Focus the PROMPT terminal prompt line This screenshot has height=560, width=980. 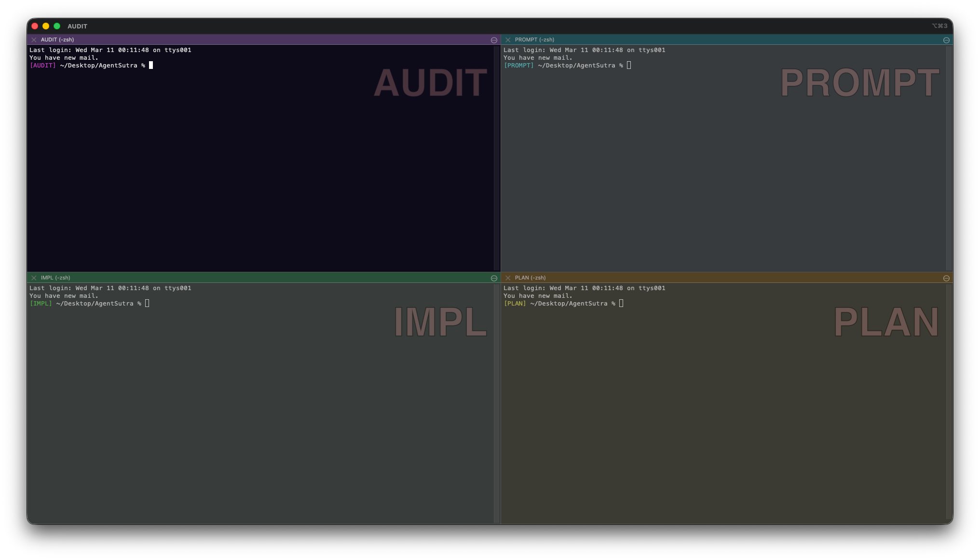pos(628,65)
